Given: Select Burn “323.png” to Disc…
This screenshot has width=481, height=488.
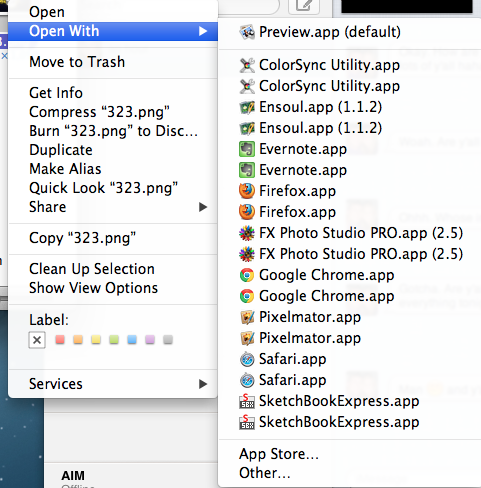Looking at the screenshot, I should [113, 131].
